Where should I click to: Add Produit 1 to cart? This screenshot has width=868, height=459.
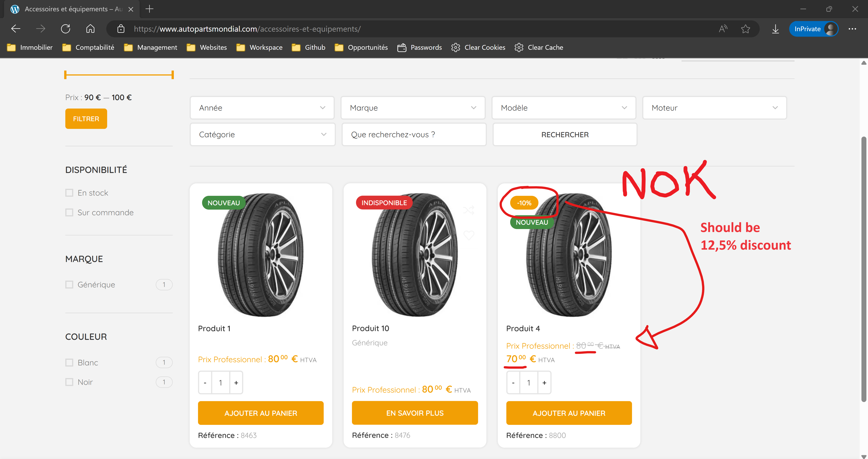click(x=261, y=413)
